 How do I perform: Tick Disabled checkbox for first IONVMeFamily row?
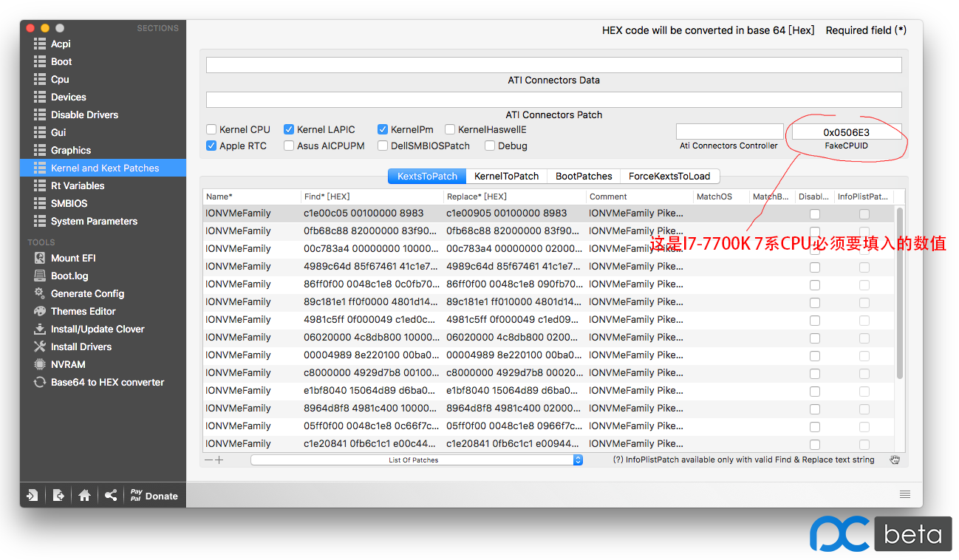pyautogui.click(x=814, y=214)
